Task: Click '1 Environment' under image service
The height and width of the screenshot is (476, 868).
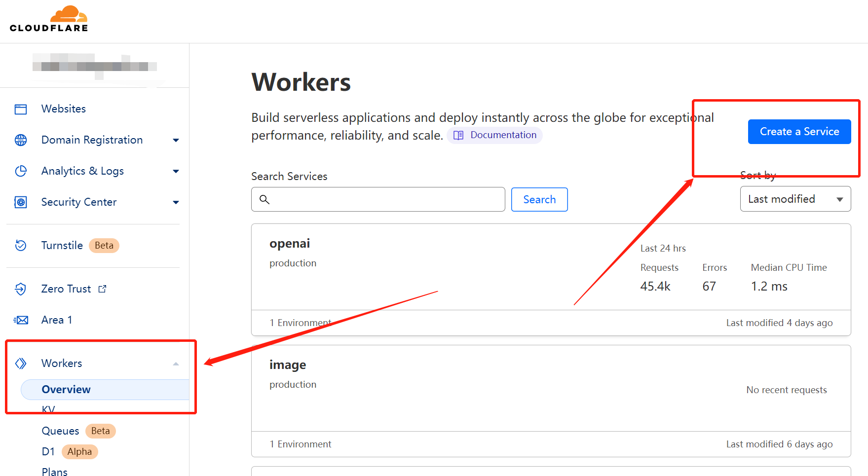Action: [301, 444]
